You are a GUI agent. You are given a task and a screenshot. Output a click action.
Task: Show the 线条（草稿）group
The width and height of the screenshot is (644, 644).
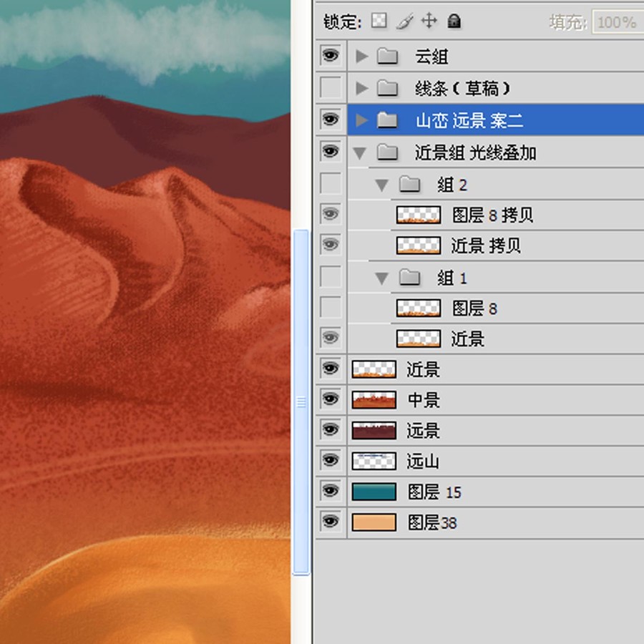(x=331, y=87)
